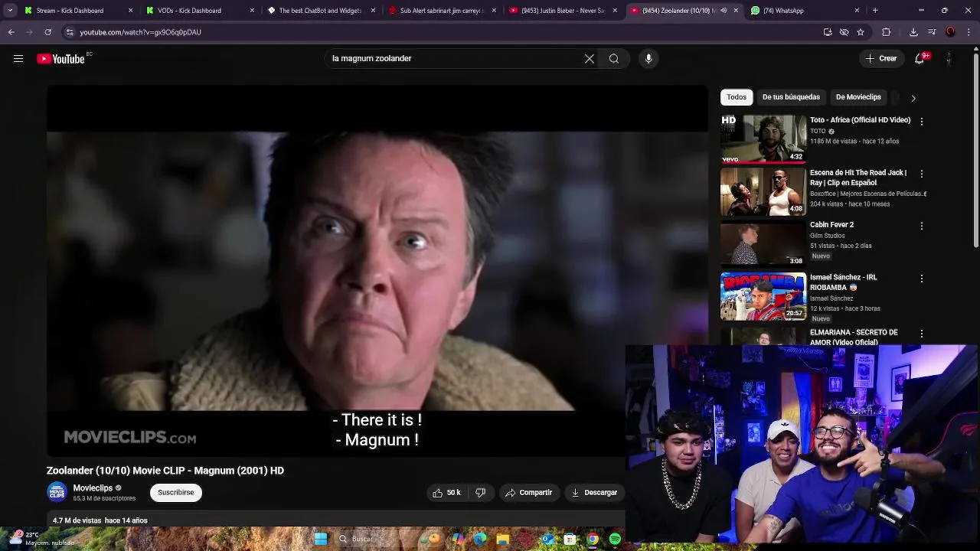
Task: Open YouTube notifications bell
Action: tap(920, 59)
